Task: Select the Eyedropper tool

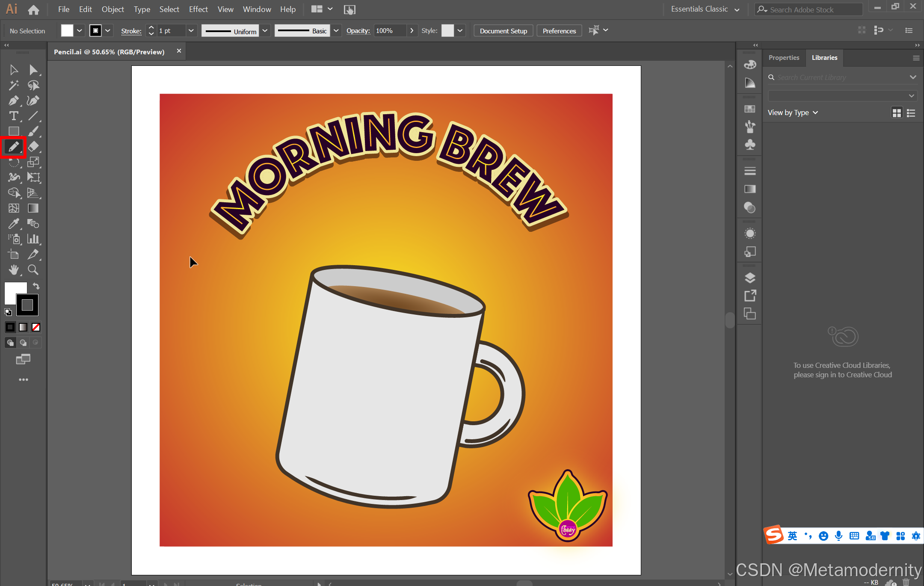Action: pos(13,224)
